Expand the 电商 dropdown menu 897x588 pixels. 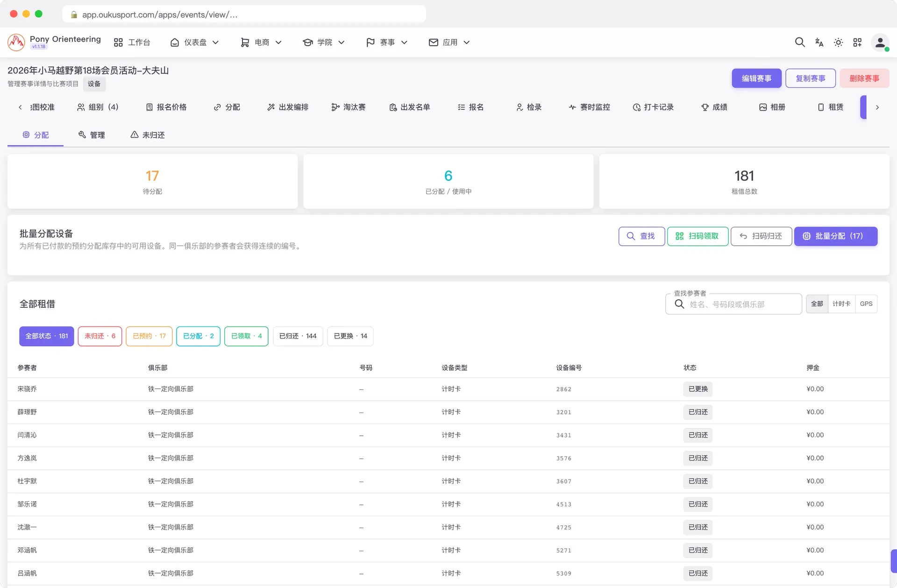261,43
